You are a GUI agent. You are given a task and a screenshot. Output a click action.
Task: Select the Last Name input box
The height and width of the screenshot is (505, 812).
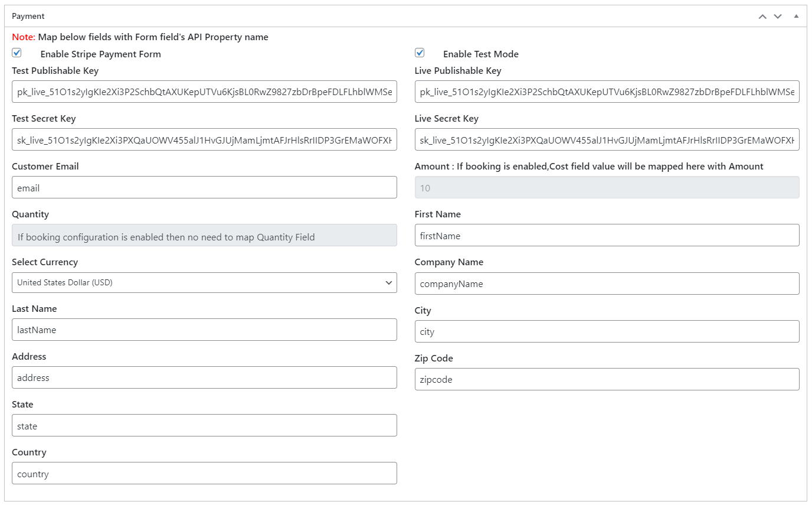click(204, 330)
